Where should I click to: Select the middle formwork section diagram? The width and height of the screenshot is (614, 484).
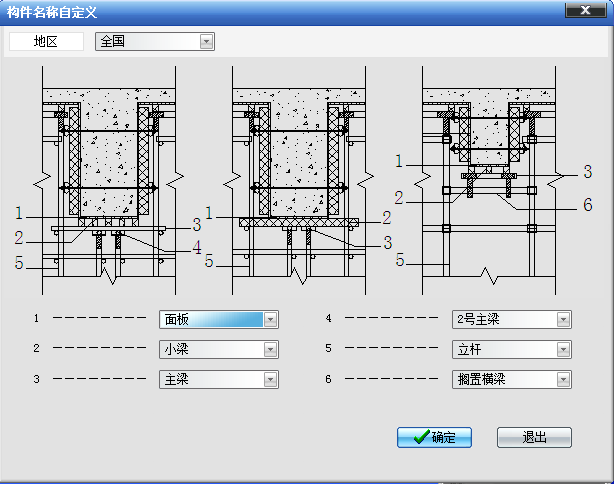point(298,180)
